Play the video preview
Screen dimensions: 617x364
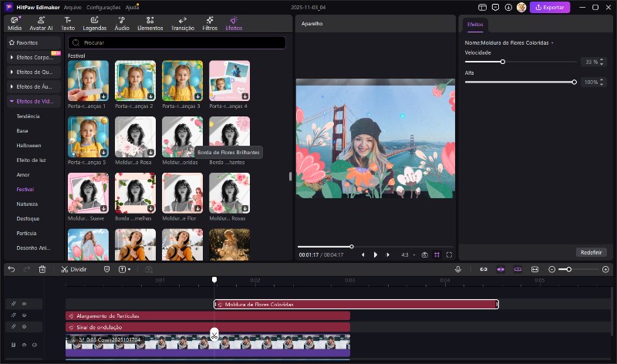(x=376, y=254)
